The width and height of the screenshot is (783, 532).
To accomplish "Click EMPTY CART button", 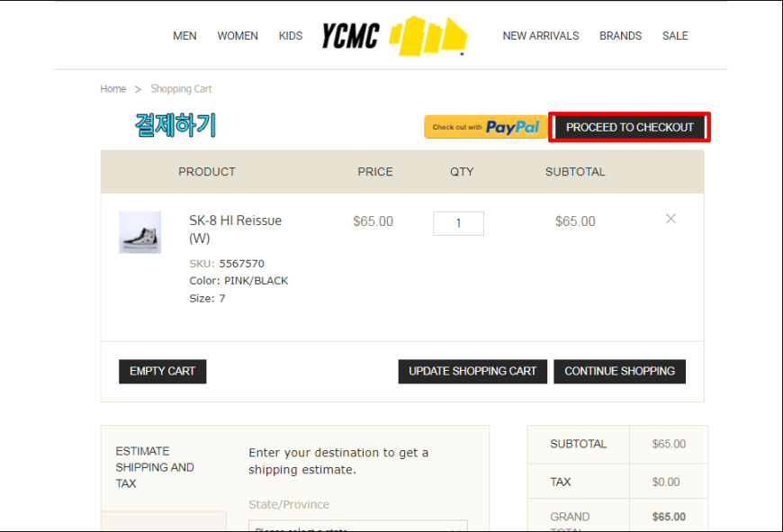I will (x=162, y=371).
